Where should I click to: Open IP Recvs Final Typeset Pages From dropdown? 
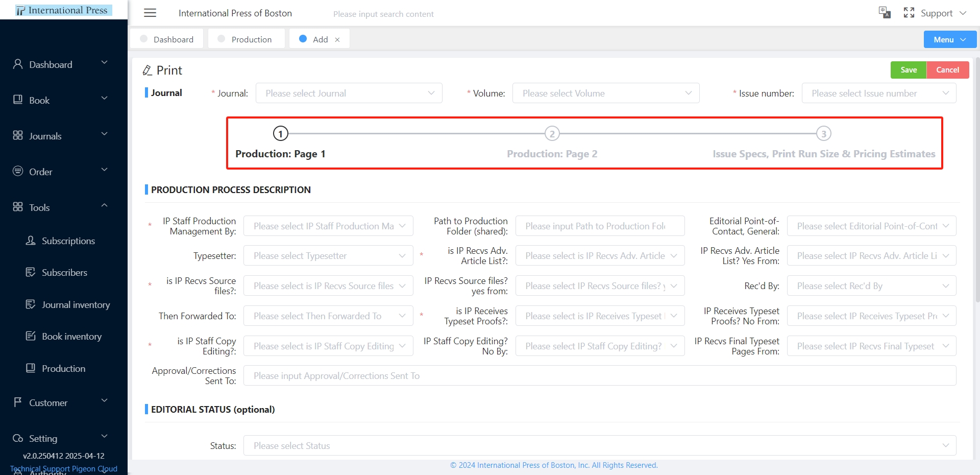pos(872,346)
